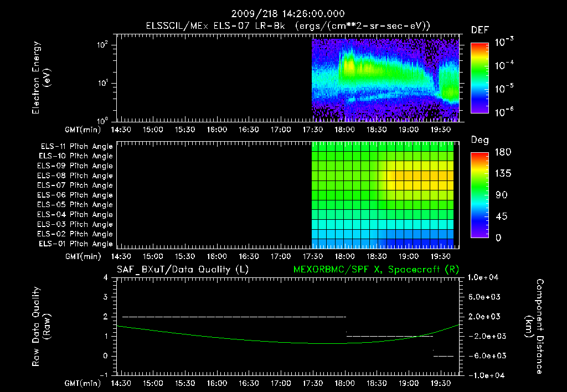Click the green spacecraft distance curve

[288, 342]
